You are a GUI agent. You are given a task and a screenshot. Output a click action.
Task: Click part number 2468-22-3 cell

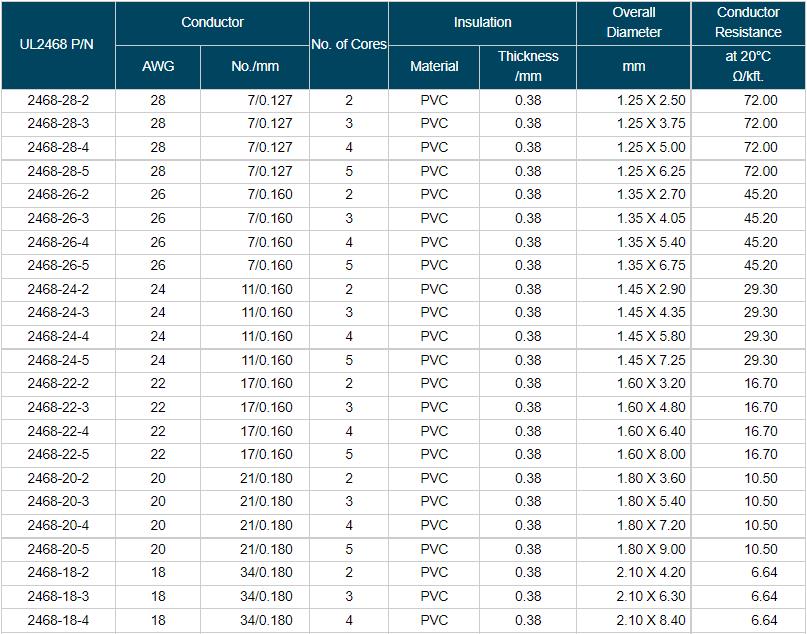(58, 407)
